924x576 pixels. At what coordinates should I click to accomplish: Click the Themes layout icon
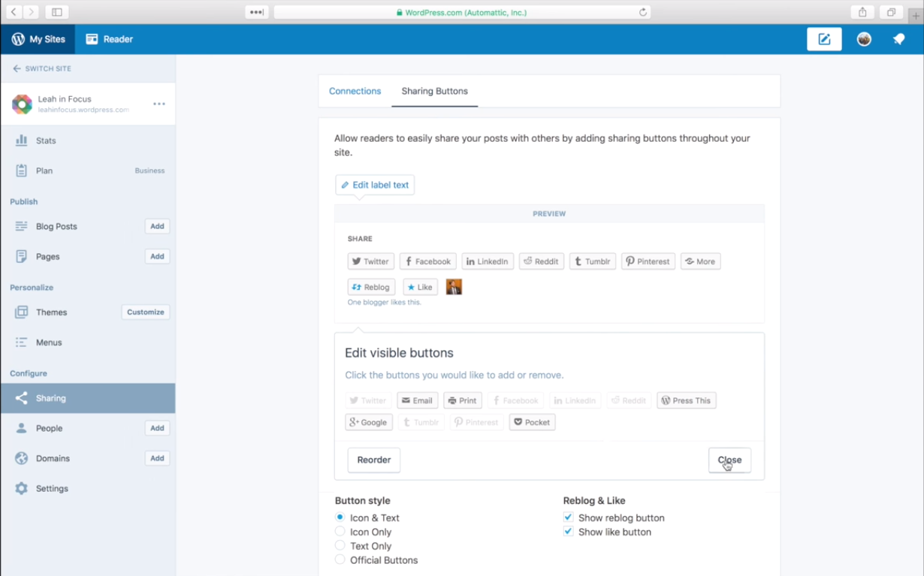(21, 312)
